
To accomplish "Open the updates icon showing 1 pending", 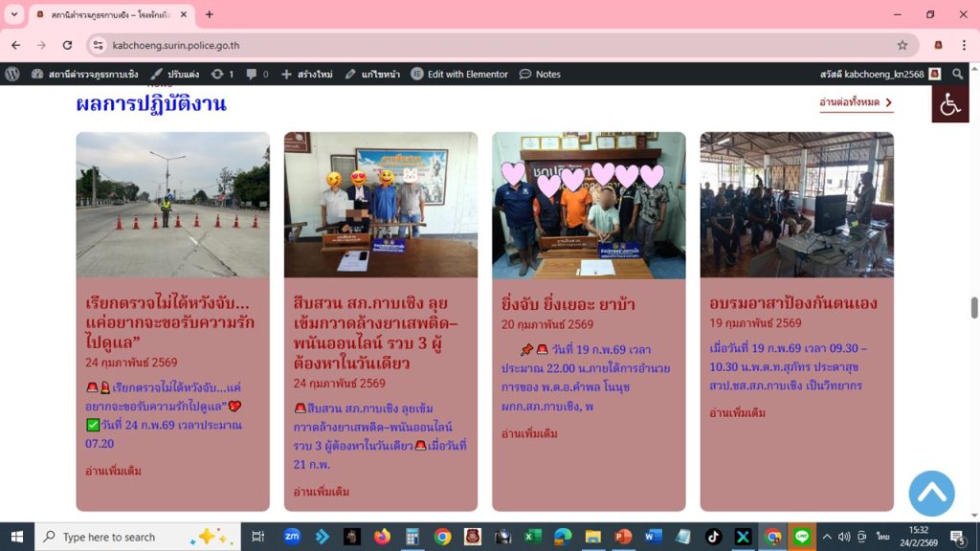I will point(222,74).
